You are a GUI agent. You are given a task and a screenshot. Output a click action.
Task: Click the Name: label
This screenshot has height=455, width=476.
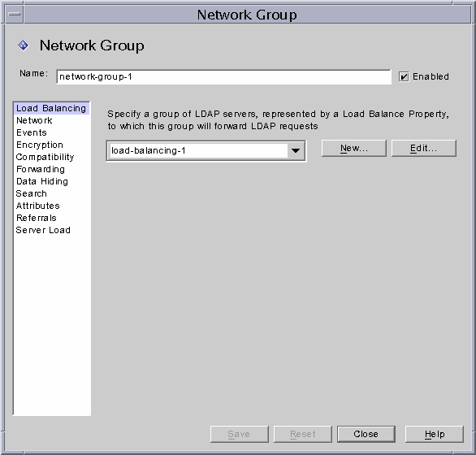33,73
